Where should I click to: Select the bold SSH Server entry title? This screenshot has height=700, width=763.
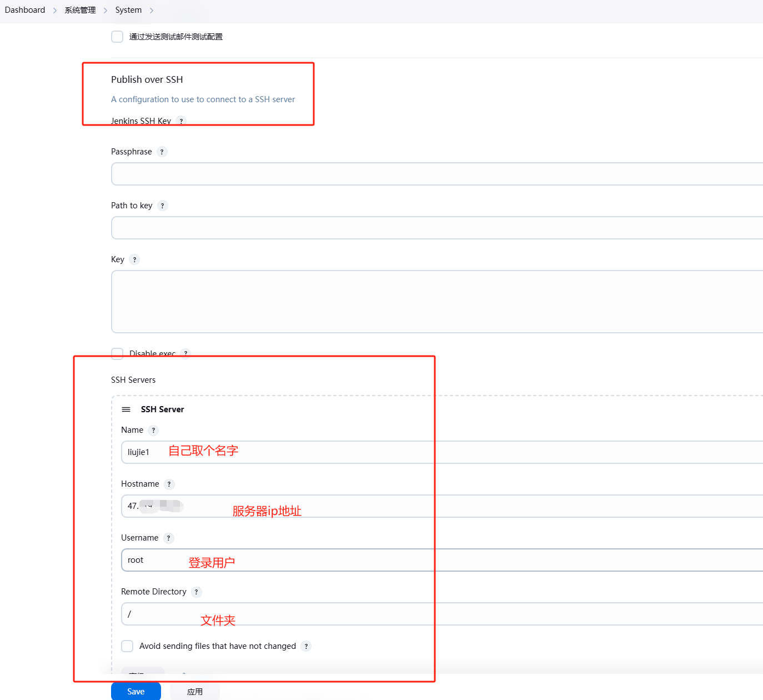(162, 409)
